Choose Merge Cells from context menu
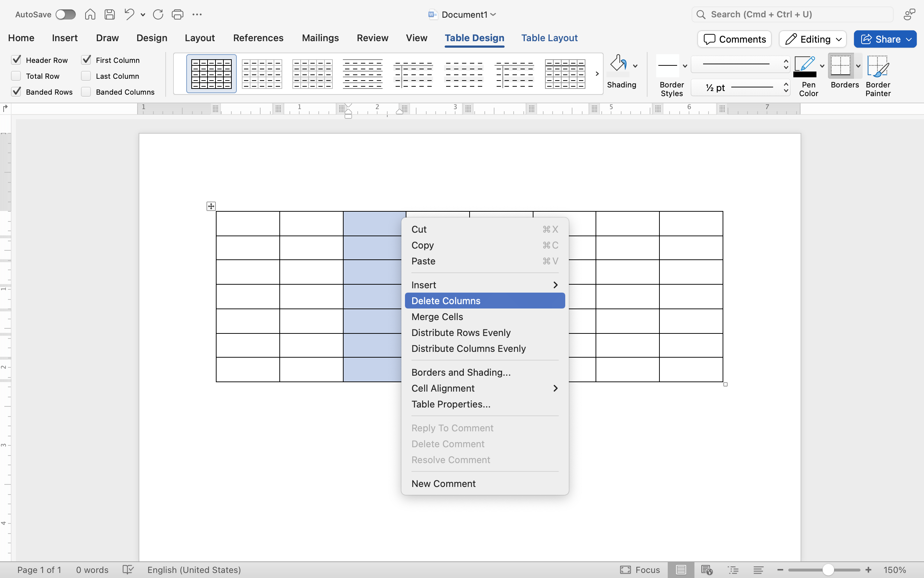924x578 pixels. click(x=485, y=317)
